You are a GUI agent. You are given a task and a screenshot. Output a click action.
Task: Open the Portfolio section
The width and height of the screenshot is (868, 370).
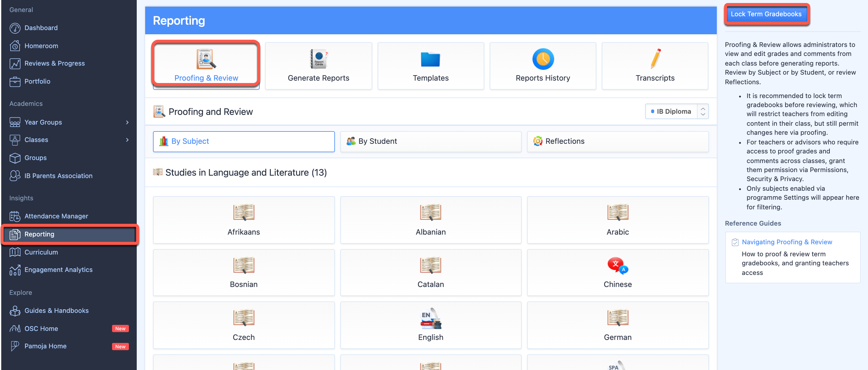click(x=37, y=81)
